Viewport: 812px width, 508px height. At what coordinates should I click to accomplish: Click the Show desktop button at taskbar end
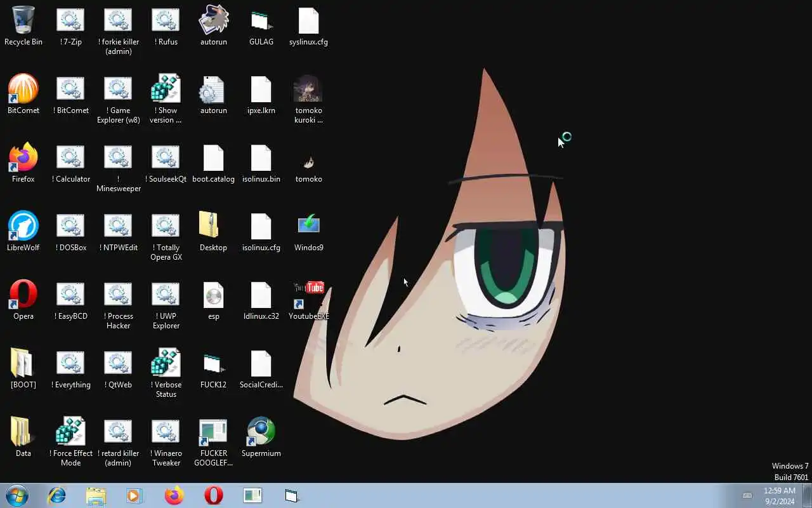tap(807, 495)
